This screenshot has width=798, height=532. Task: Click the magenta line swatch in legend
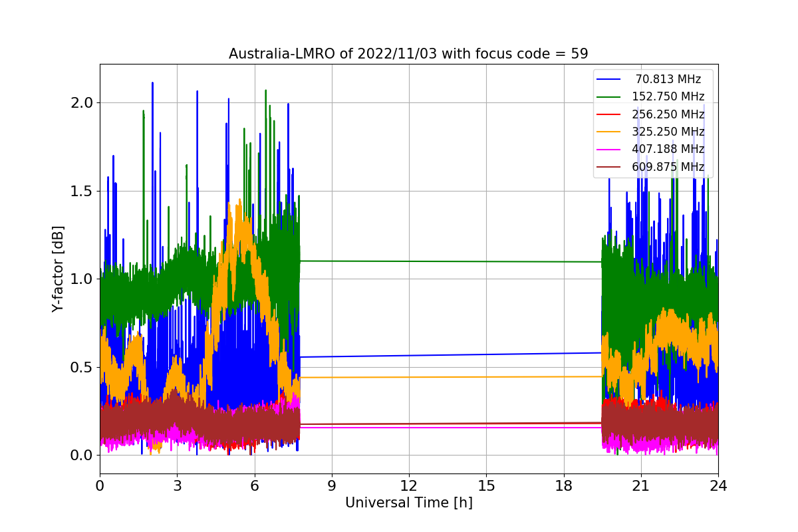click(609, 150)
